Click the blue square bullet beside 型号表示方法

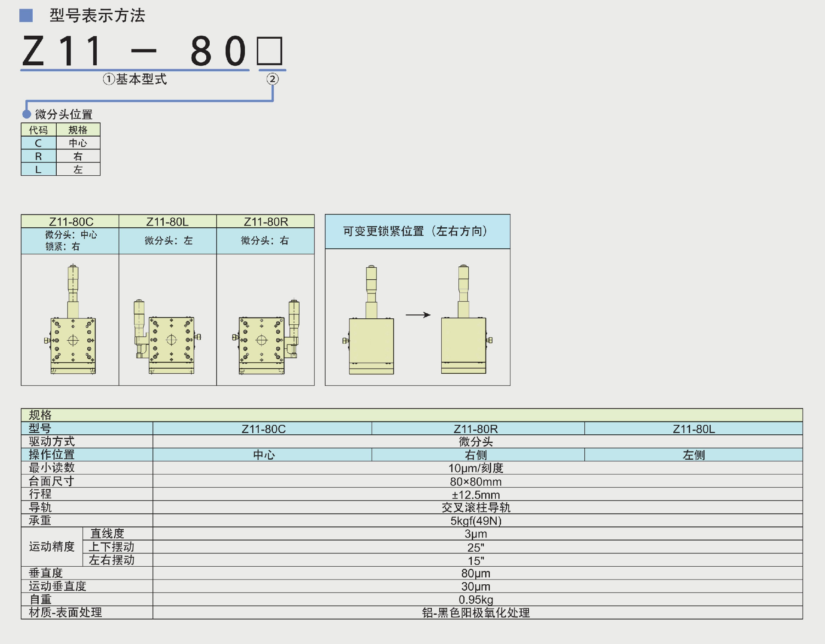tap(26, 16)
